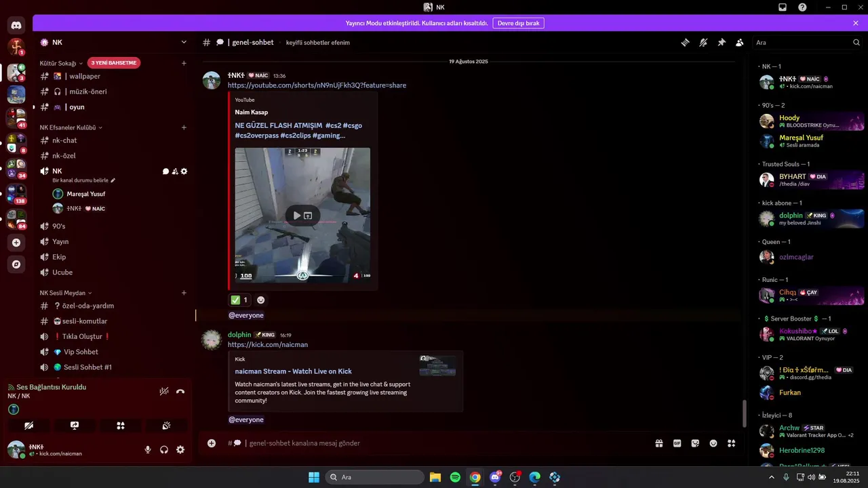This screenshot has width=868, height=488.
Task: Toggle the checkmark reaction on the message
Action: (239, 300)
